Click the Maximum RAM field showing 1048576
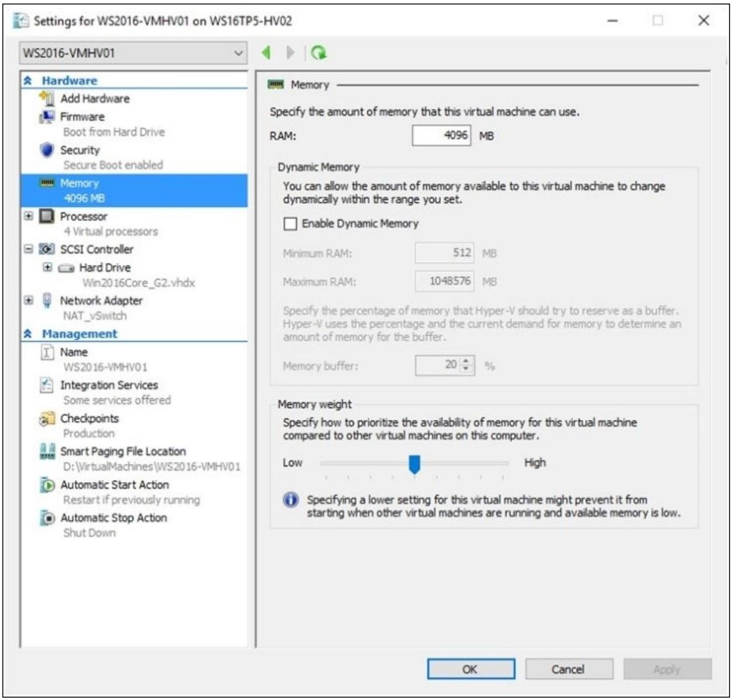The width and height of the screenshot is (733, 700). pyautogui.click(x=445, y=281)
